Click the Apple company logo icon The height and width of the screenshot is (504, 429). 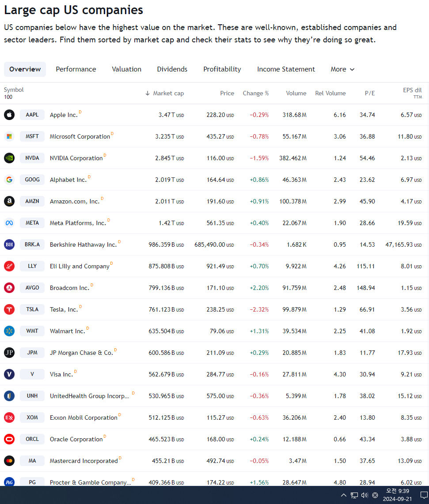(x=9, y=115)
